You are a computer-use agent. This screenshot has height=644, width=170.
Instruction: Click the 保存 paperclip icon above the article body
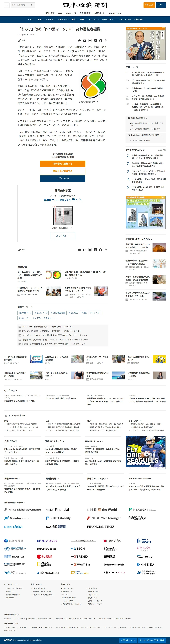pos(19,40)
